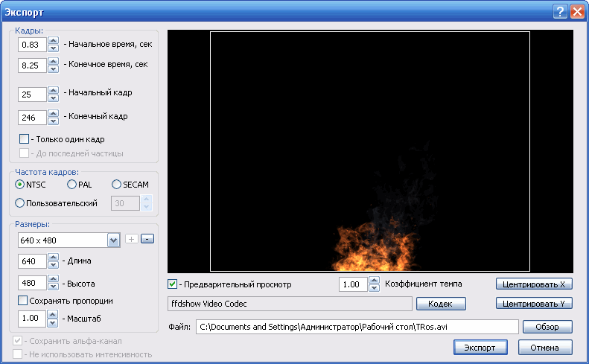This screenshot has height=364, width=589.
Task: Decrease the Коэффициент темпа value
Action: (374, 288)
